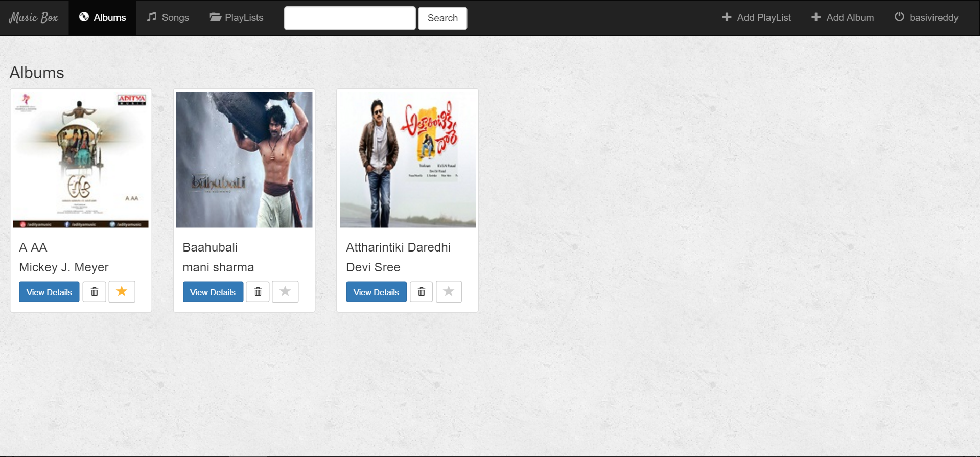Delete the Baahubali album
Screen dimensions: 980x457
pos(258,292)
